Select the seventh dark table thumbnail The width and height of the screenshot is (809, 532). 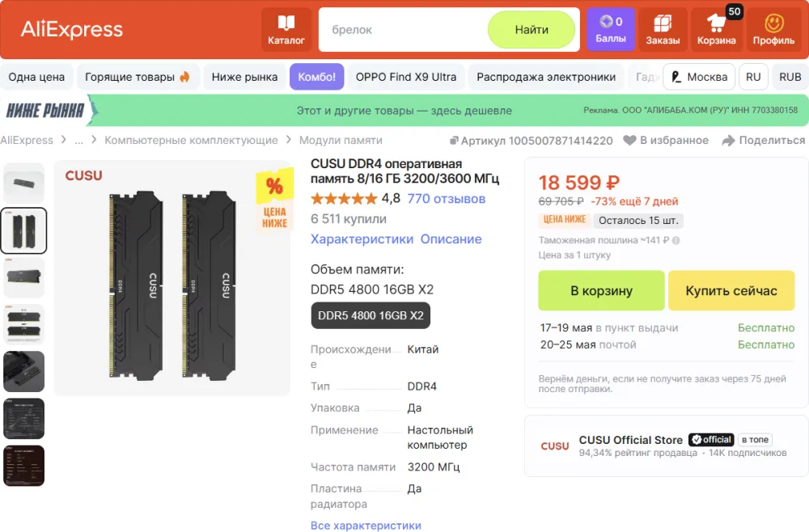23,466
